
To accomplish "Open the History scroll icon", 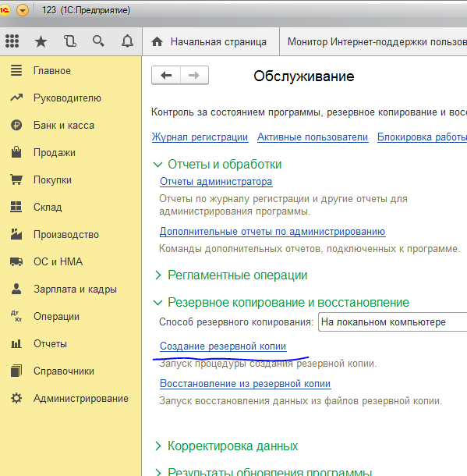I will click(69, 41).
